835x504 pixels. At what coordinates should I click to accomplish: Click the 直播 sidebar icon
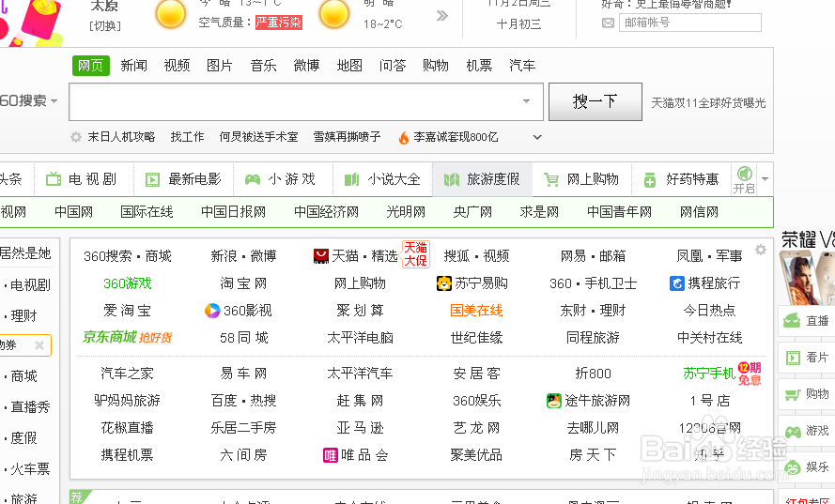tap(792, 320)
